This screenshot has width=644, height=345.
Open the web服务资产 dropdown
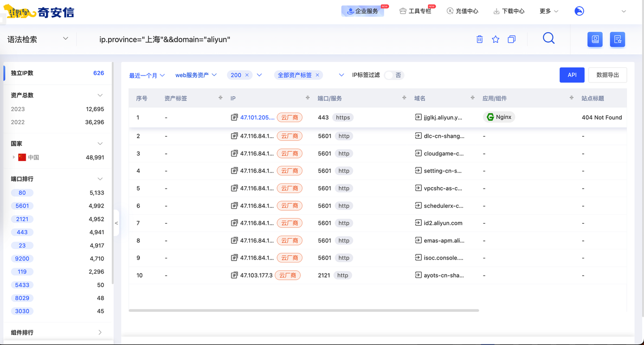point(196,75)
